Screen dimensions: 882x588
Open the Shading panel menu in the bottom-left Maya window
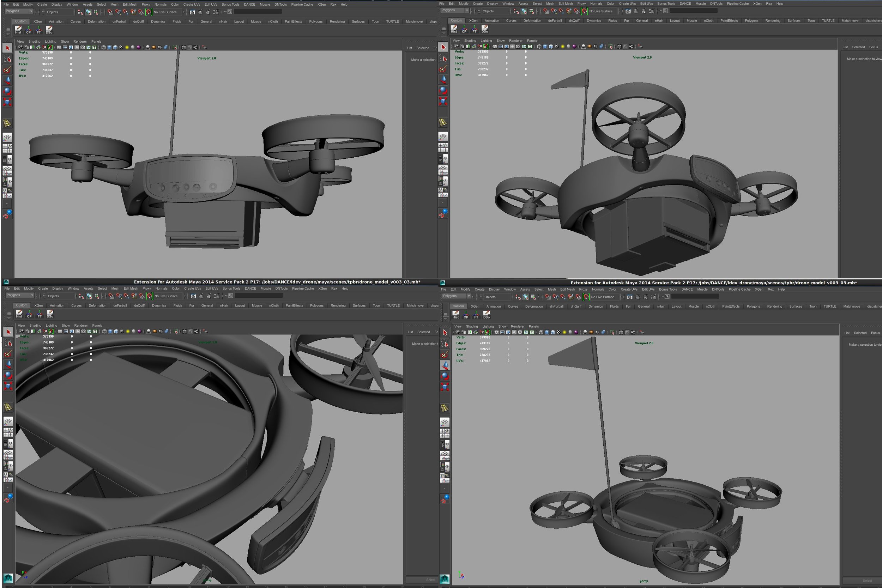tap(35, 326)
